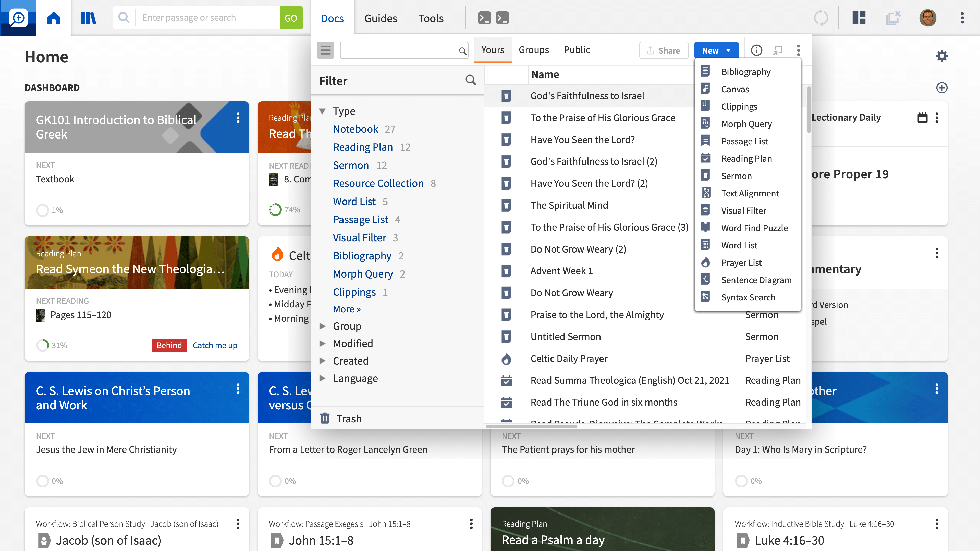Click the search magnifier beside the passage box
The image size is (980, 551).
click(x=124, y=18)
